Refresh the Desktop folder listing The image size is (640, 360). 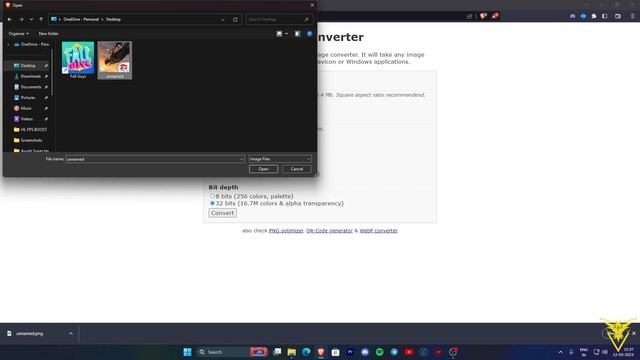click(x=235, y=19)
